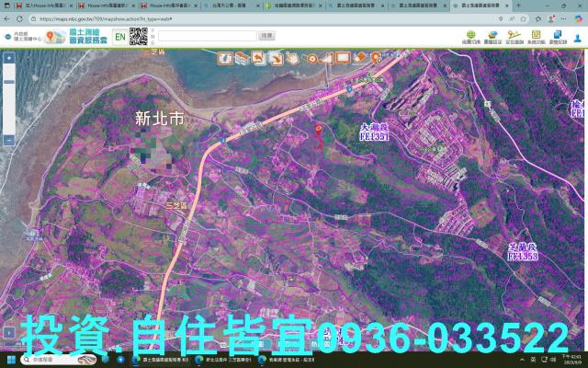Click the 搜尋 search button

[x=266, y=36]
